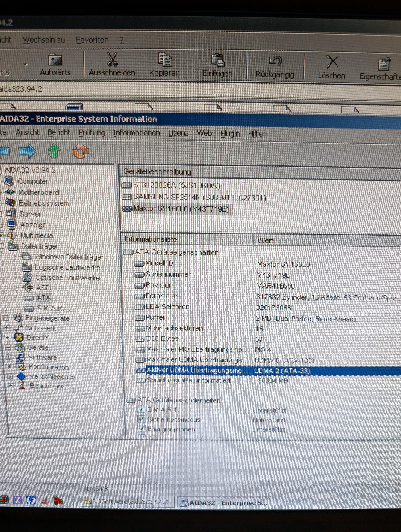This screenshot has height=532, width=401.
Task: Click the Löschen X icon
Action: [332, 62]
